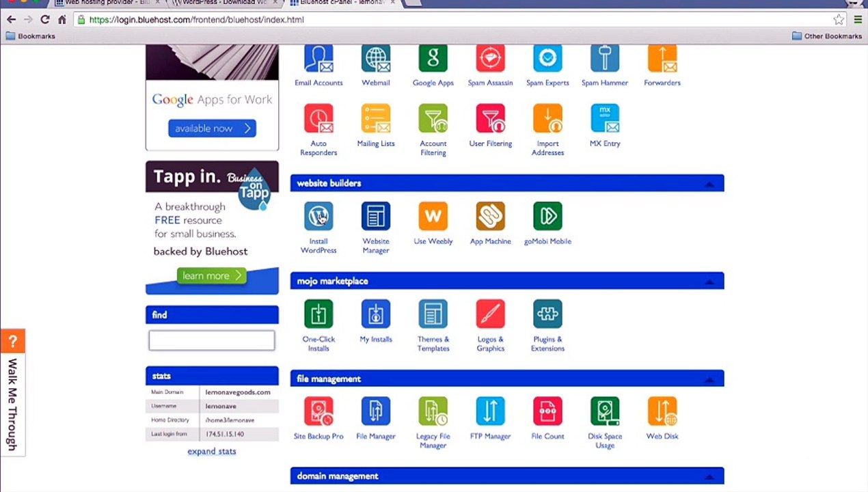Click the expand stats link
The height and width of the screenshot is (492, 868).
tap(212, 451)
